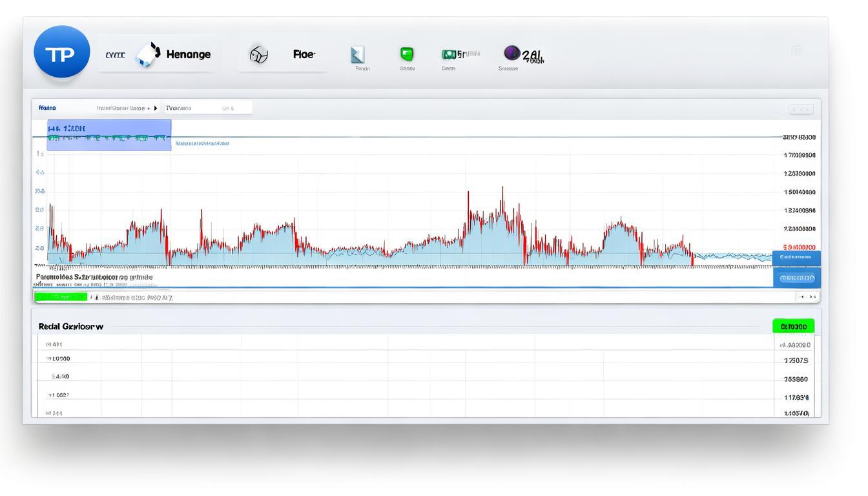Expand the arrow dropdown before Tvoname

coord(156,108)
